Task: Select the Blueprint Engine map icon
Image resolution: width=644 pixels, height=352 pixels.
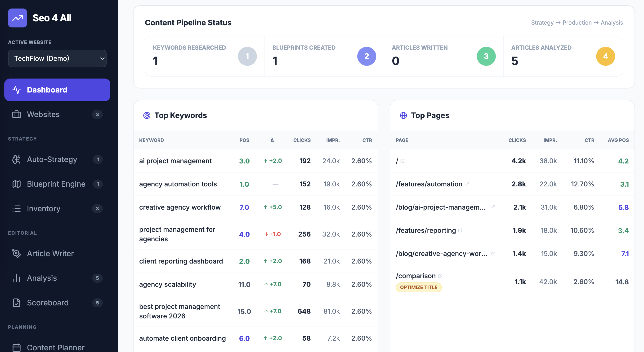Action: [x=17, y=184]
